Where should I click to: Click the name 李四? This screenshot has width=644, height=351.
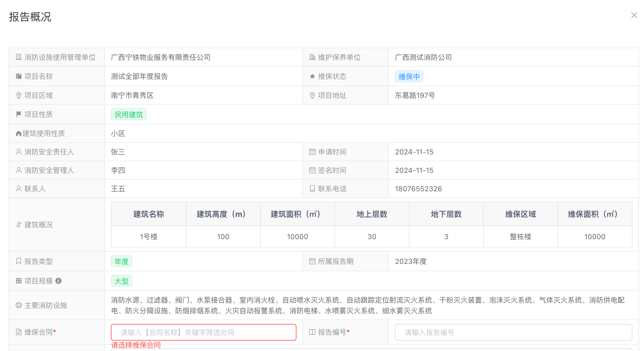tap(118, 170)
